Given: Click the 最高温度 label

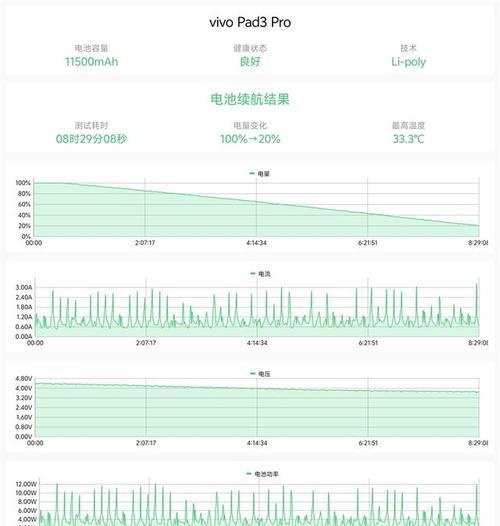Looking at the screenshot, I should pyautogui.click(x=408, y=125).
